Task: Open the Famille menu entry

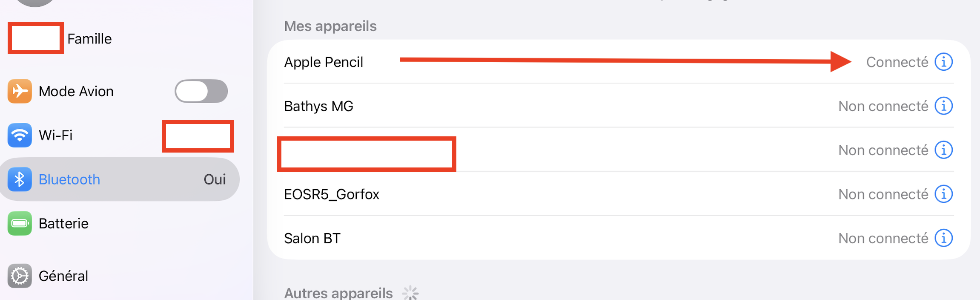Action: 89,39
